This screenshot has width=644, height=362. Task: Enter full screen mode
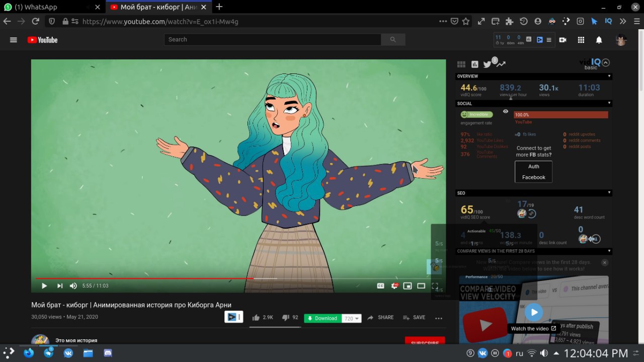click(x=435, y=285)
